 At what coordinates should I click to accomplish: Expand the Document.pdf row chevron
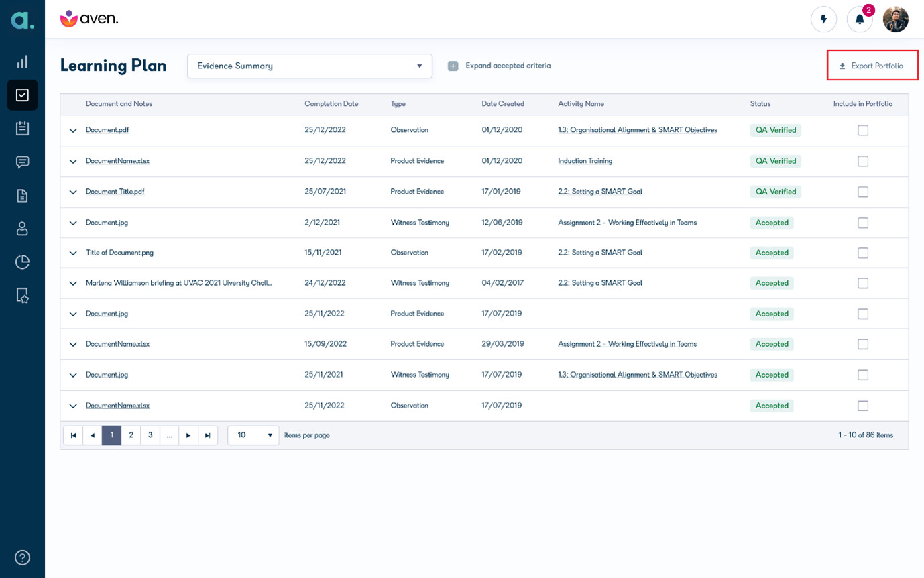click(x=73, y=131)
